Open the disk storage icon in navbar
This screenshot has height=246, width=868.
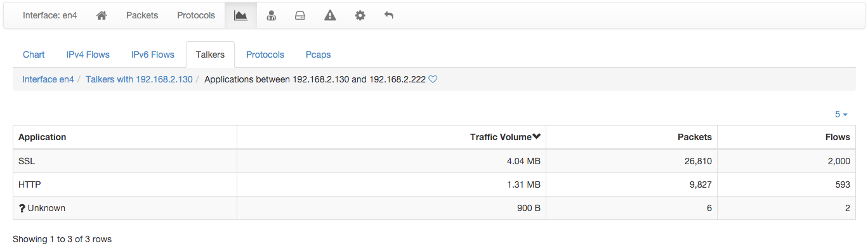point(301,15)
